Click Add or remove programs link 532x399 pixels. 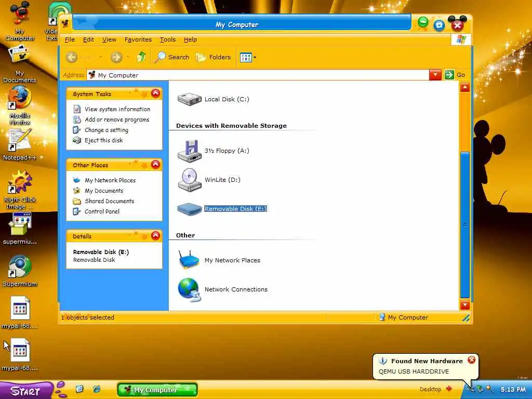(x=117, y=120)
